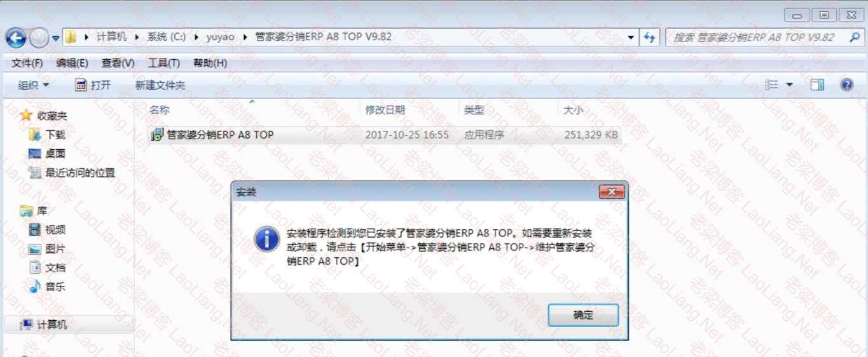The height and width of the screenshot is (357, 868).
Task: Click the Forward navigation arrow
Action: [39, 38]
